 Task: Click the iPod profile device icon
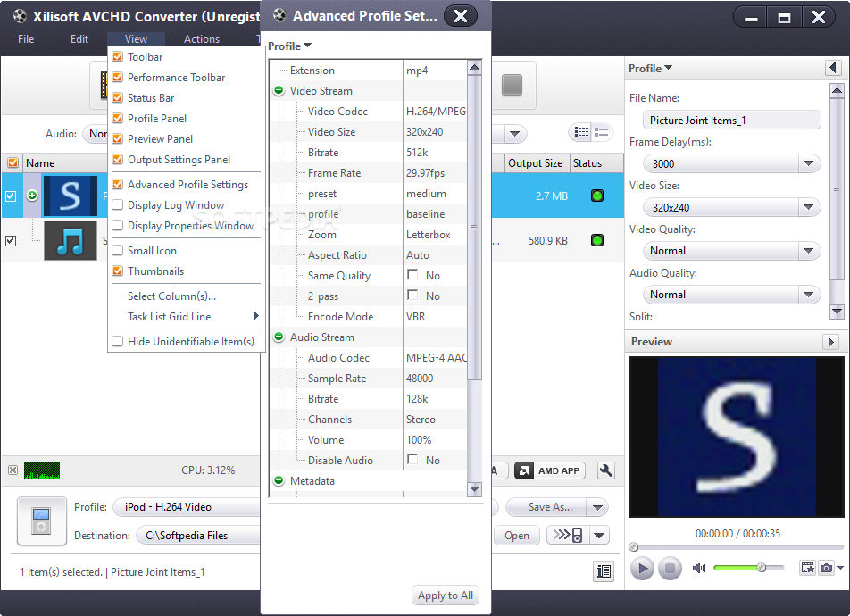pos(42,520)
